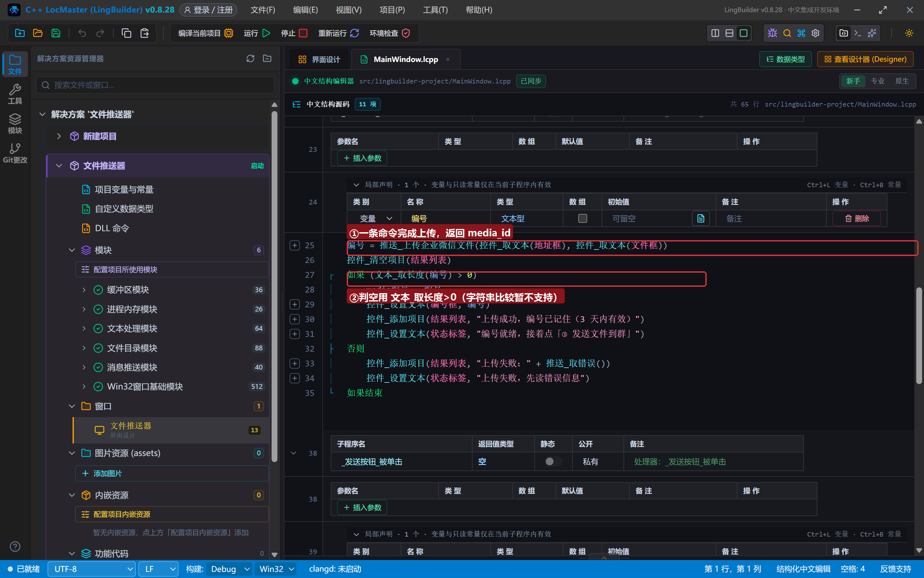This screenshot has height=578, width=924.
Task: Click the 数据类型 button
Action: [785, 59]
